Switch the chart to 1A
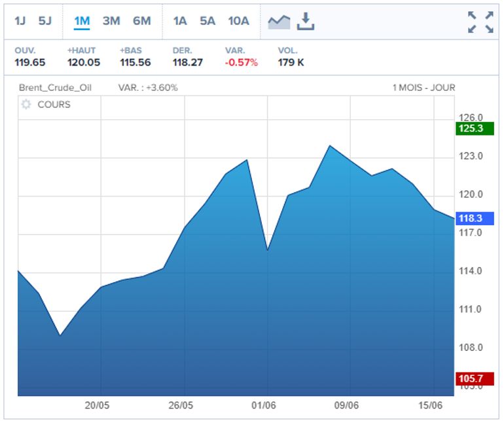The width and height of the screenshot is (504, 421). click(x=180, y=21)
